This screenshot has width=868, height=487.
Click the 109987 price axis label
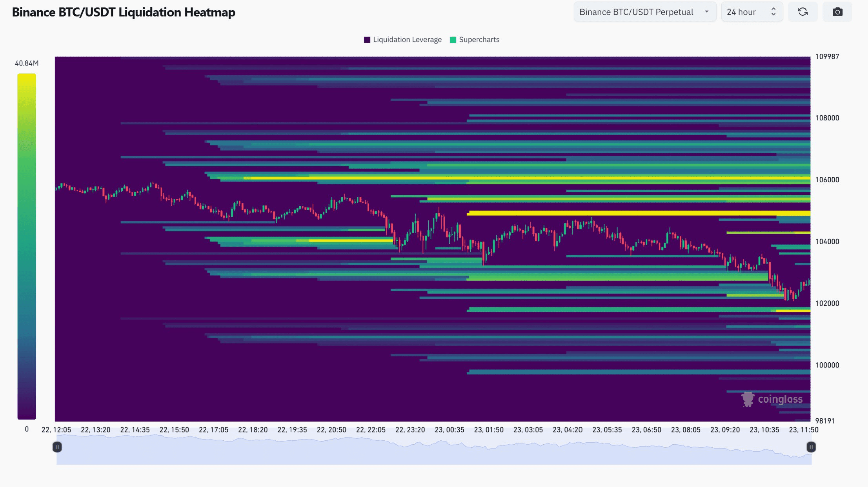[827, 56]
